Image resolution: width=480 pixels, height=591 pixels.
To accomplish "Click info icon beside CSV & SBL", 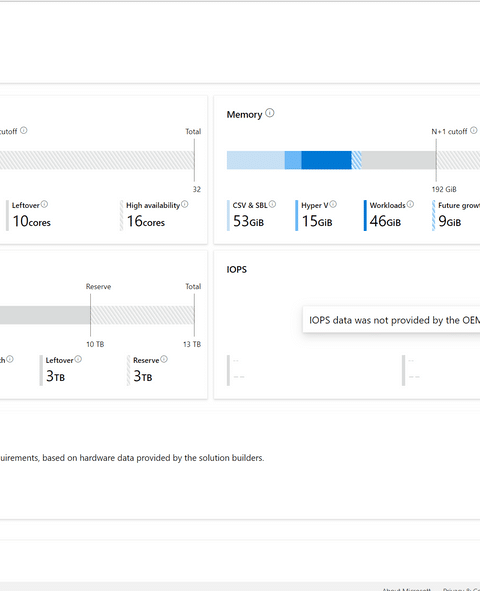I will point(272,204).
